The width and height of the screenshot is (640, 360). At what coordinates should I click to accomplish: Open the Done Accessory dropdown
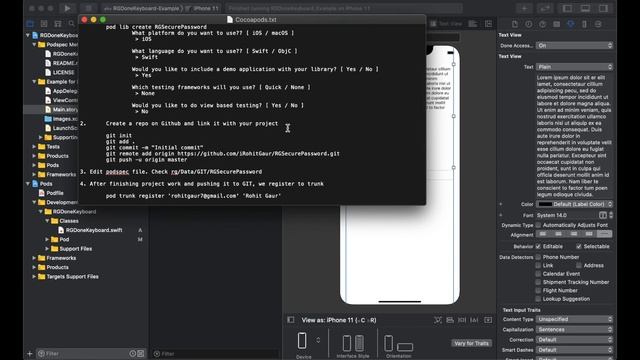click(575, 45)
